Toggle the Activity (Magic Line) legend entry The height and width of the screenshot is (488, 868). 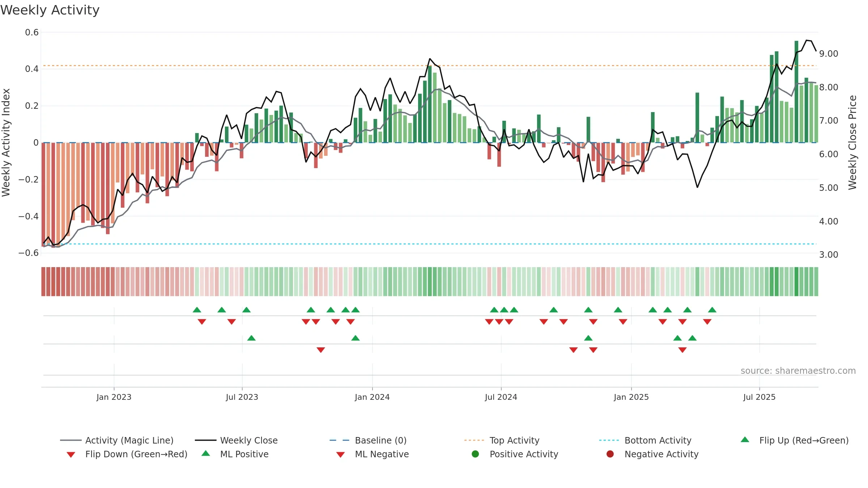[116, 440]
